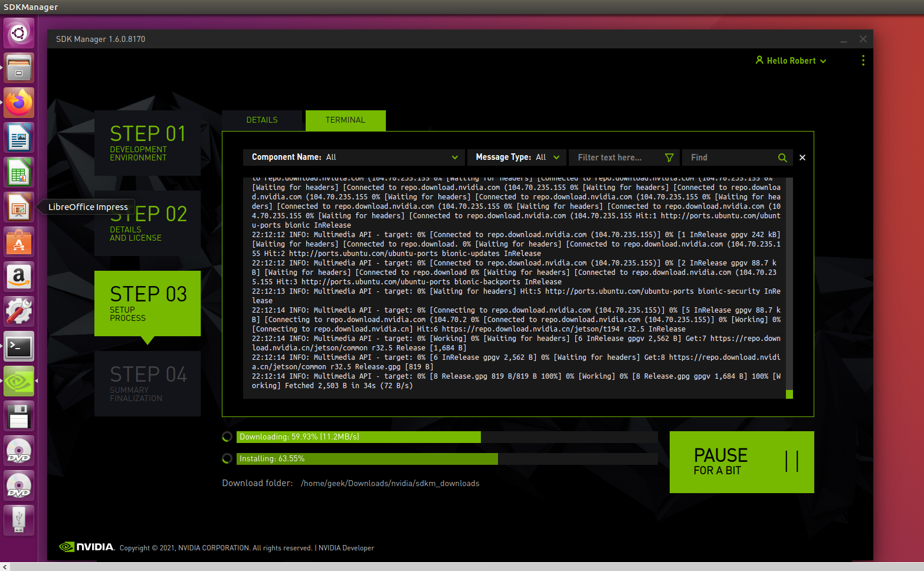
Task: Open the NVIDIA Developer link
Action: pos(346,548)
